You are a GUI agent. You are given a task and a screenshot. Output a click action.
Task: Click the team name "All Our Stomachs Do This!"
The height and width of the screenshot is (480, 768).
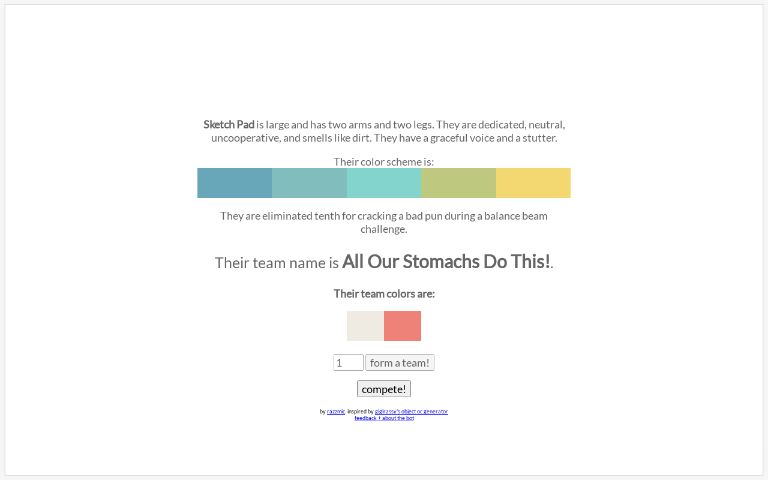click(446, 262)
